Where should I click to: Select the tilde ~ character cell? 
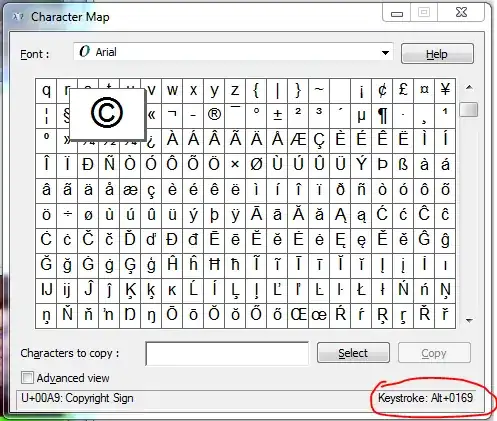319,90
